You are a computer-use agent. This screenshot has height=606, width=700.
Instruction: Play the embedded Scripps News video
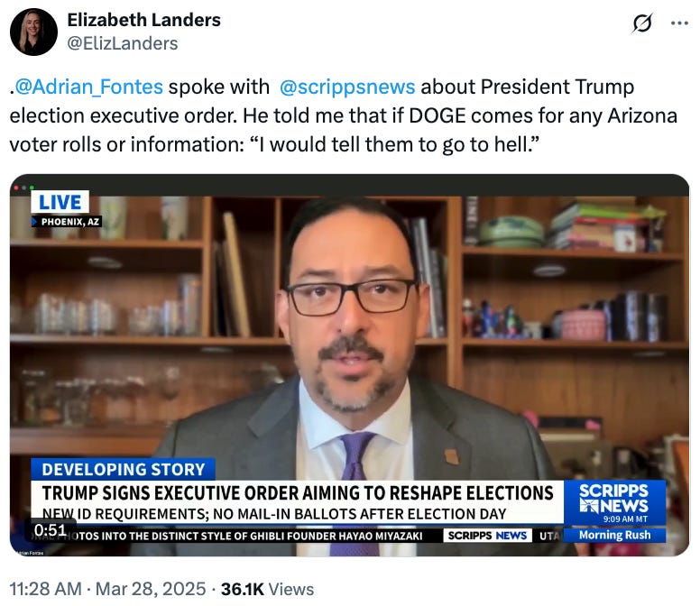[350, 365]
